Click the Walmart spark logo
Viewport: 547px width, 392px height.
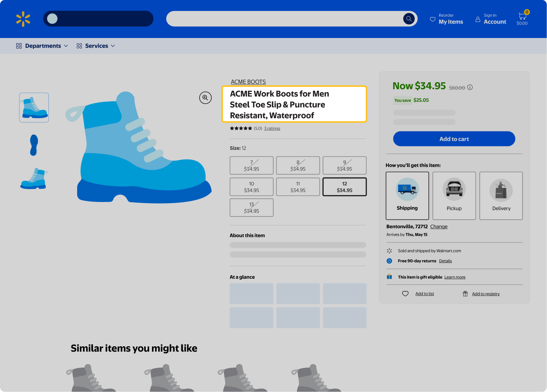23,19
